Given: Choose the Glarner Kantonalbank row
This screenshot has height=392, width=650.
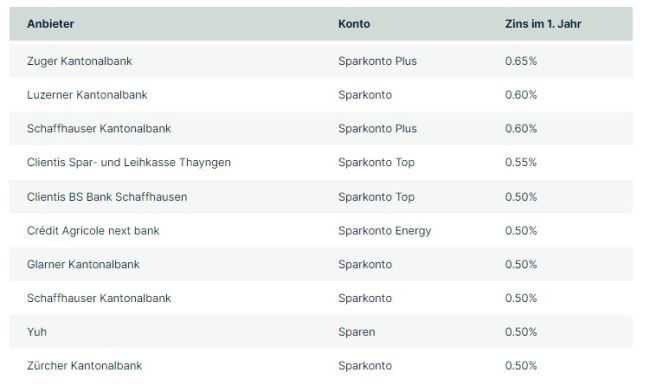Looking at the screenshot, I should [x=321, y=264].
